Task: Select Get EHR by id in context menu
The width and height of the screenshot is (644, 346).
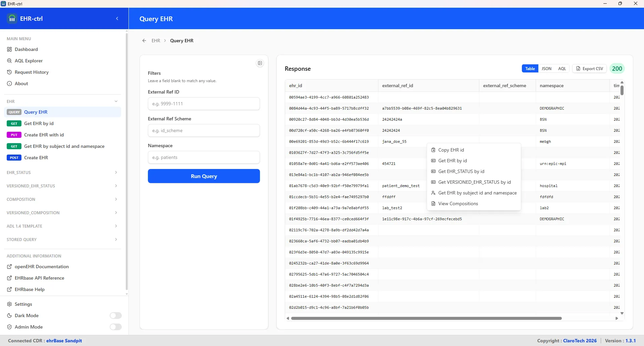Action: (x=474, y=161)
